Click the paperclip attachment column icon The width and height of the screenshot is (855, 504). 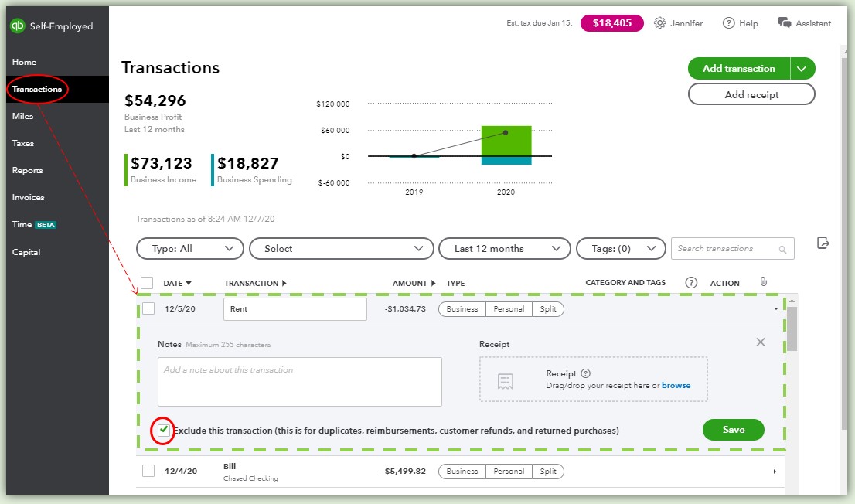764,281
